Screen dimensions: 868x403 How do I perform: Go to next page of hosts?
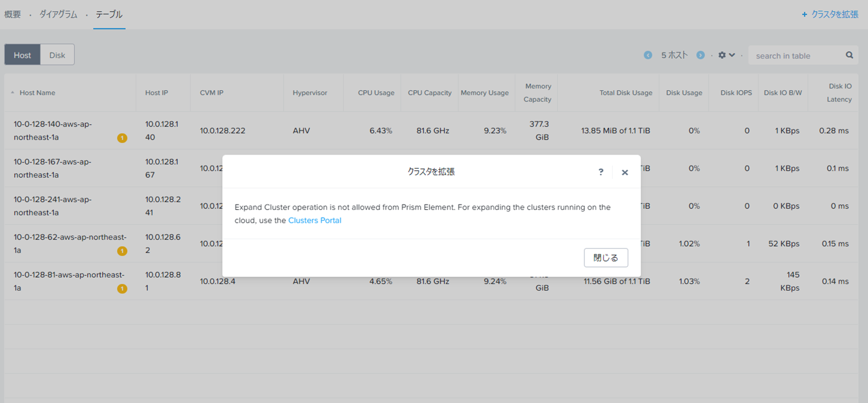point(700,55)
